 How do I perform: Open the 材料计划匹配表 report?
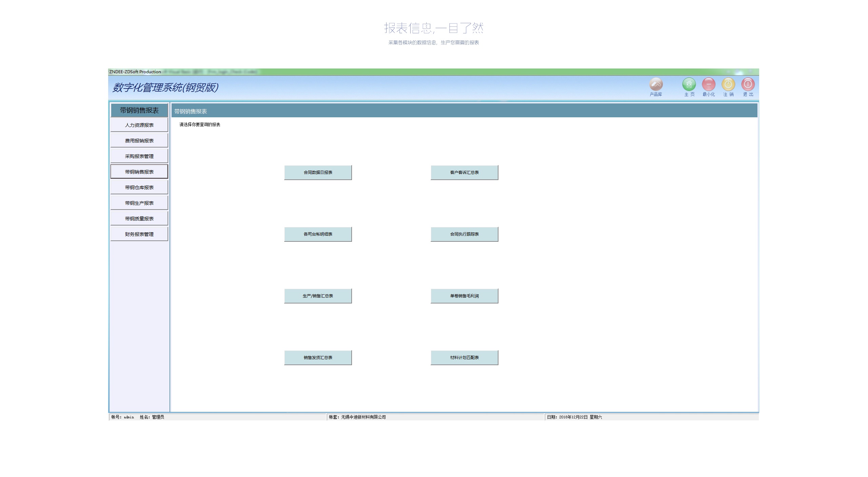coord(465,358)
